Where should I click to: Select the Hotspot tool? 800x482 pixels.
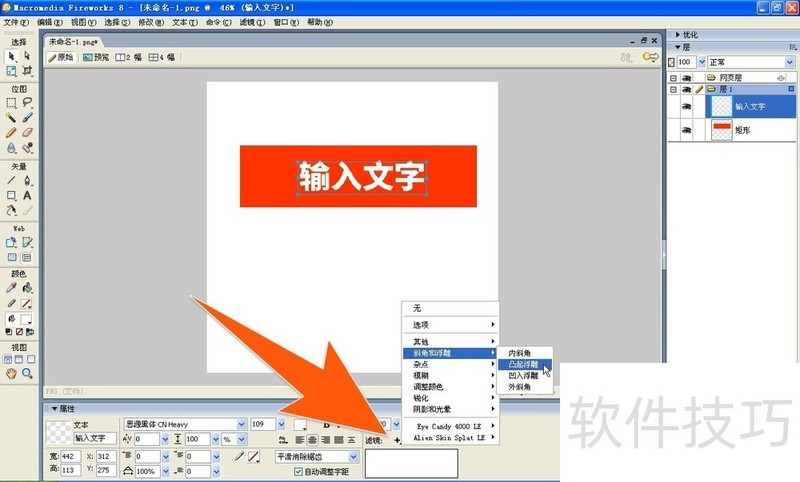11,242
